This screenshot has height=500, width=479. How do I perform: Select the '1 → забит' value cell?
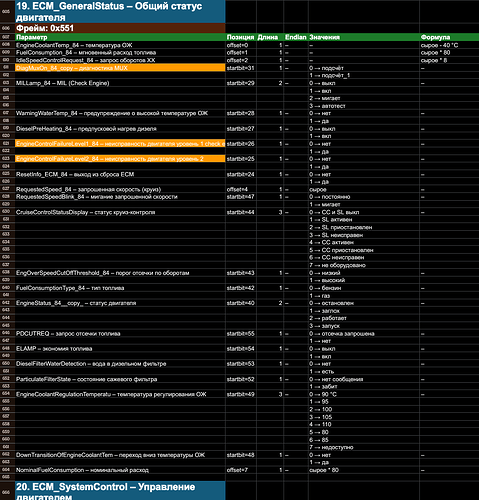[364, 387]
